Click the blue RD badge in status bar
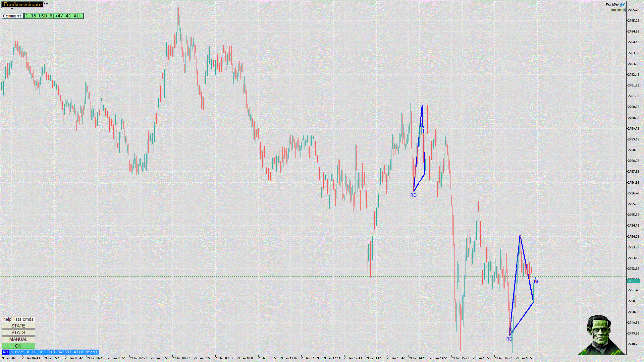 (x=5, y=352)
